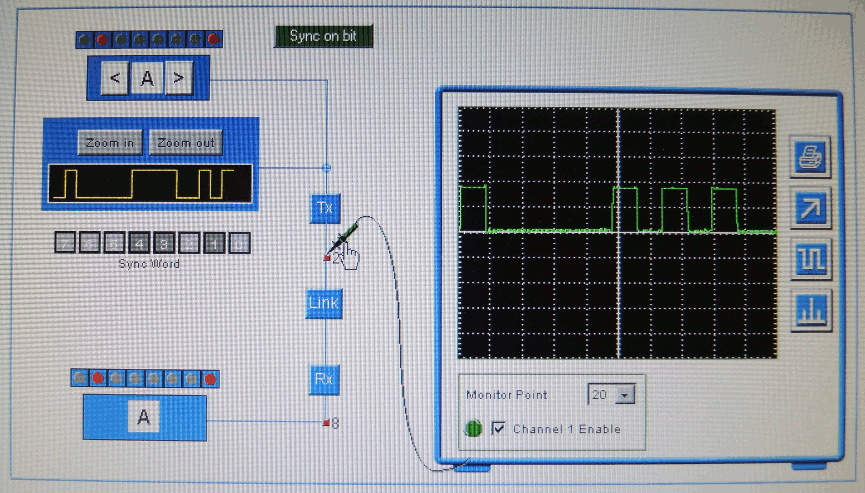Viewport: 865px width, 493px height.
Task: Click the green Channel 1 indicator light
Action: (x=473, y=428)
